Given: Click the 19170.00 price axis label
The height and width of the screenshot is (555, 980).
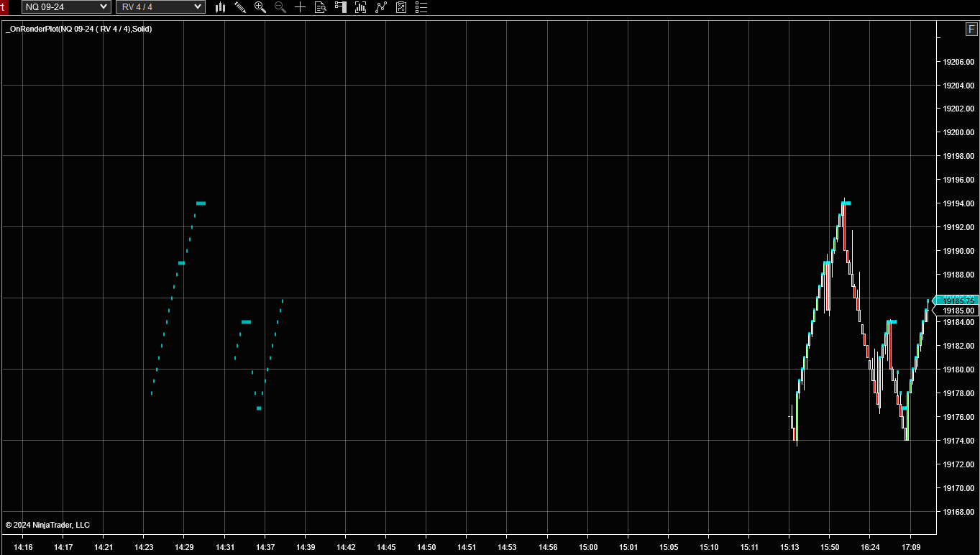Looking at the screenshot, I should (x=958, y=488).
